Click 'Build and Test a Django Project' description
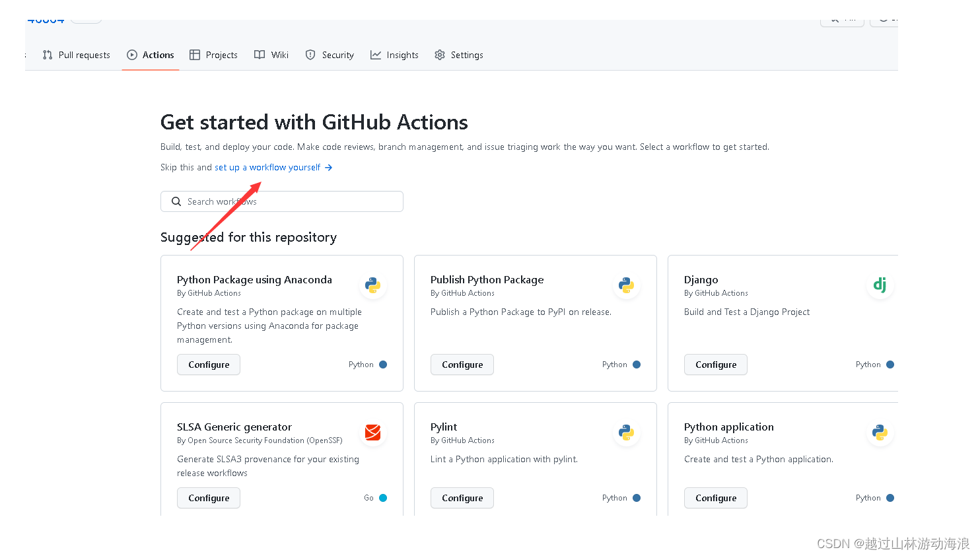The image size is (980, 556). click(x=747, y=312)
